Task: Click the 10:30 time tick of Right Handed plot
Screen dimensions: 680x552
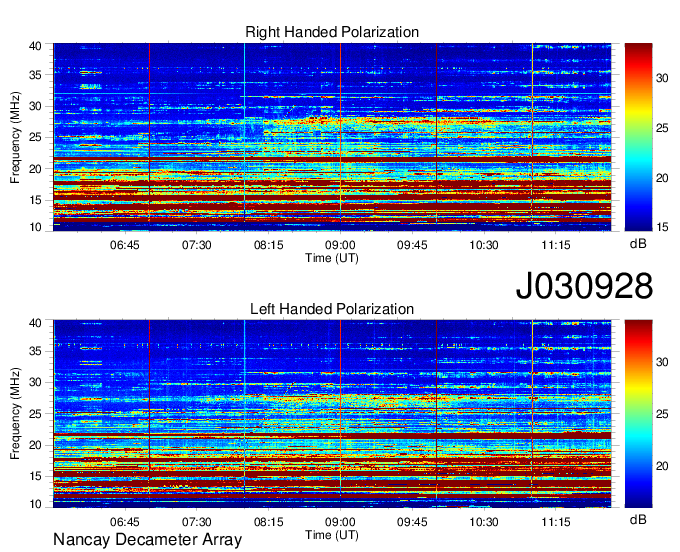Action: tap(484, 245)
